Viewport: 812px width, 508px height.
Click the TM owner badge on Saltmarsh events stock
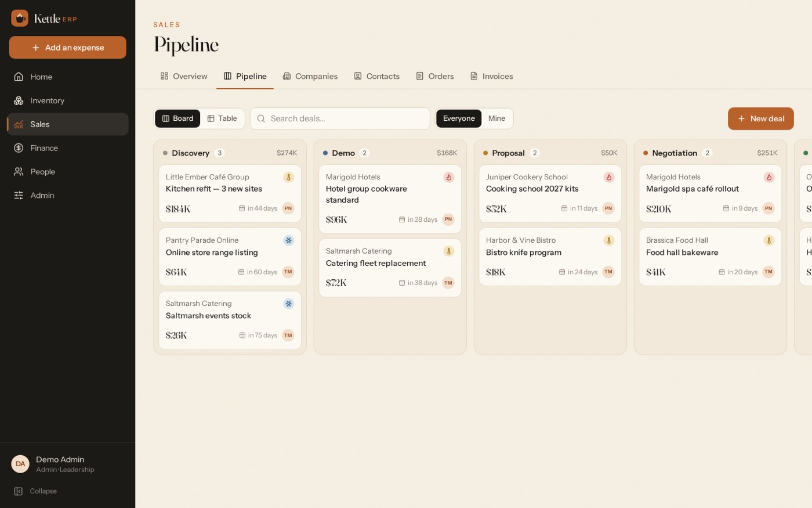point(288,336)
